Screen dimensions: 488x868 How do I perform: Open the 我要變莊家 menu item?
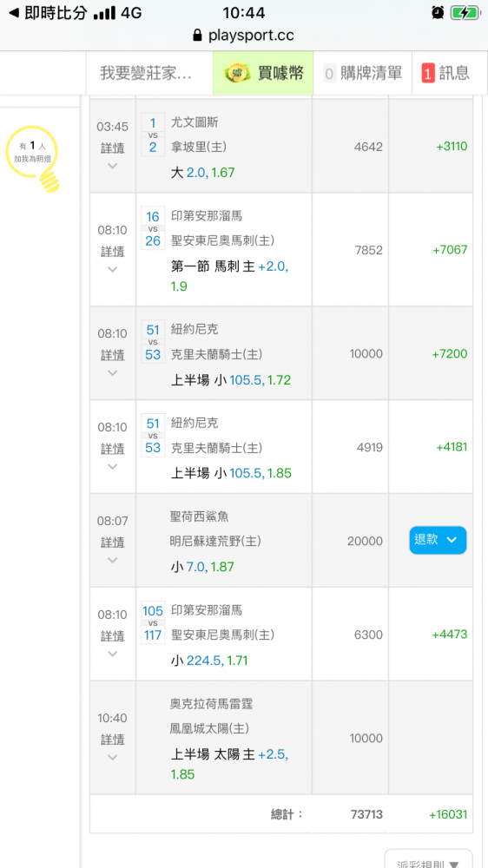click(146, 73)
